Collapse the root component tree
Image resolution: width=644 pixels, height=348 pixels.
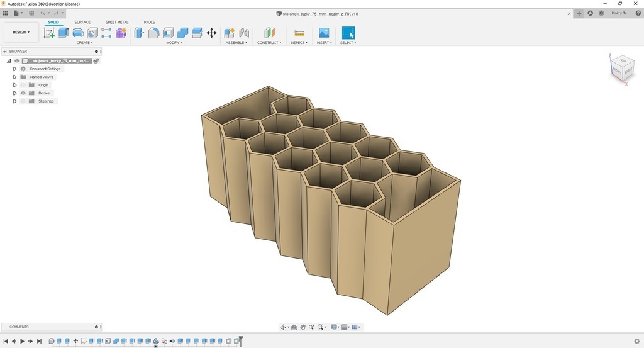[9, 61]
